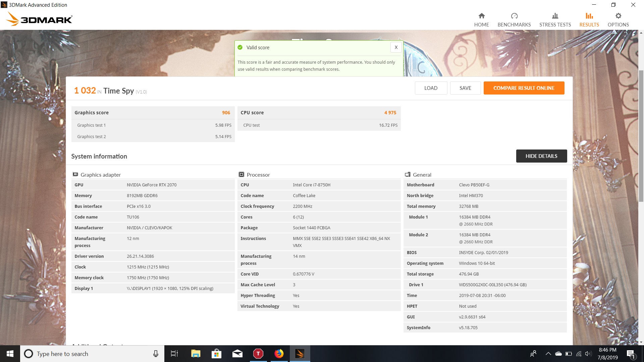Select the Graphics test 2 row
The width and height of the screenshot is (644, 362).
(x=153, y=136)
